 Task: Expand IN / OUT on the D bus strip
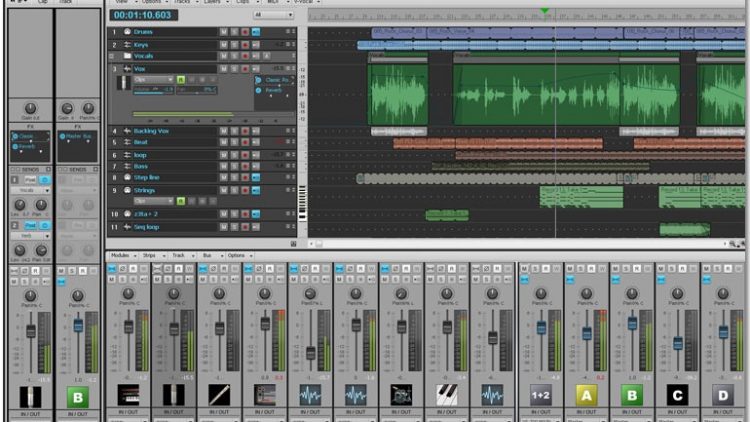(723, 412)
